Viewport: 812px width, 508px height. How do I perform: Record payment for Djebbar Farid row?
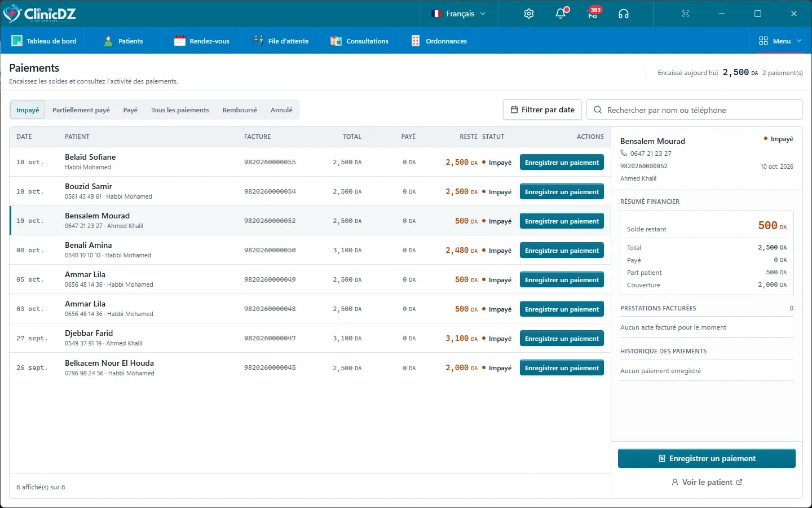(x=562, y=339)
